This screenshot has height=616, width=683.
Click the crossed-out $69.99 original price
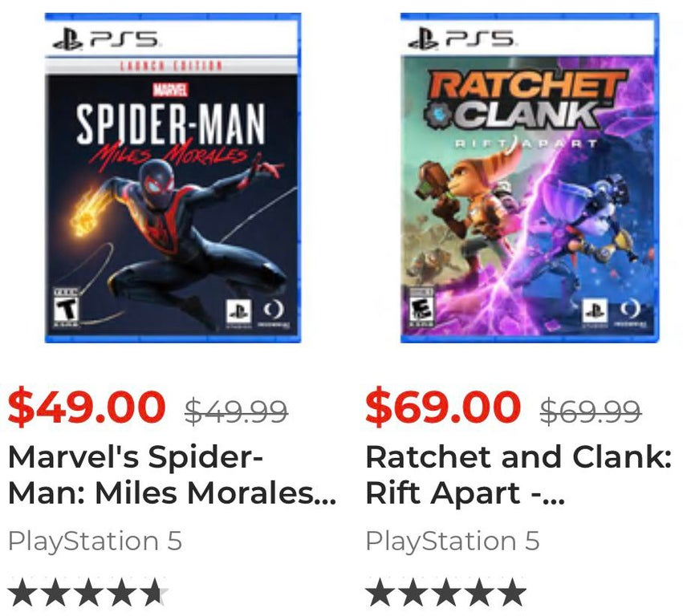coord(590,411)
